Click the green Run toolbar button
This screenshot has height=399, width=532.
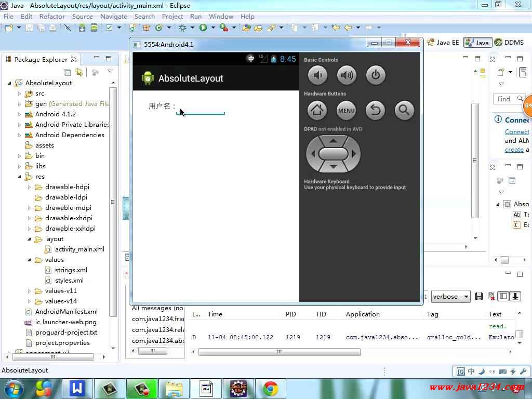pyautogui.click(x=203, y=28)
